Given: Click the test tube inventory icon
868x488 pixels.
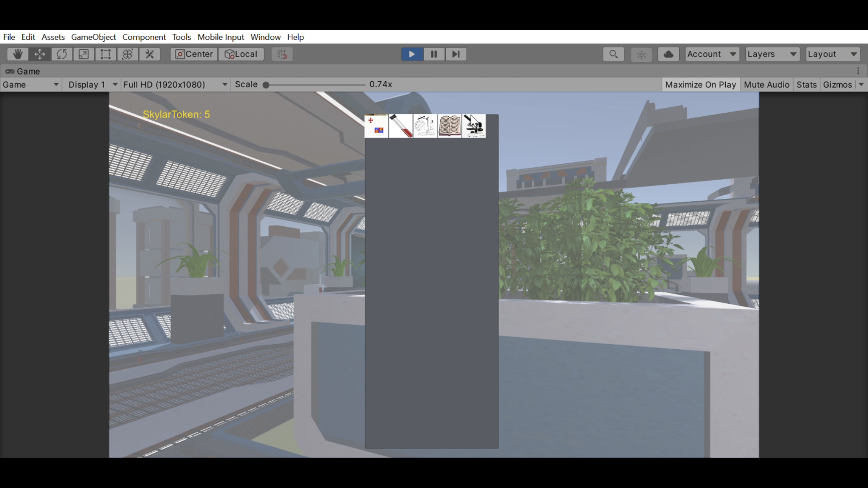Looking at the screenshot, I should [401, 126].
